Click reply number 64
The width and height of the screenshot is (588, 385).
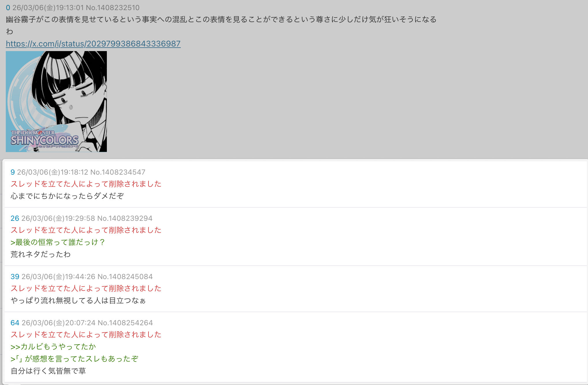point(15,323)
